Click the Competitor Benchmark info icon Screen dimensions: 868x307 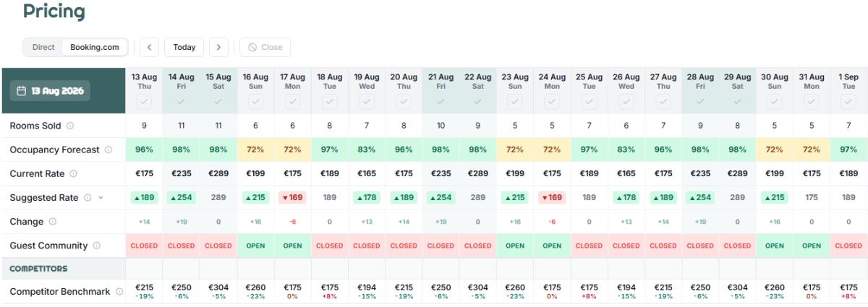click(119, 292)
